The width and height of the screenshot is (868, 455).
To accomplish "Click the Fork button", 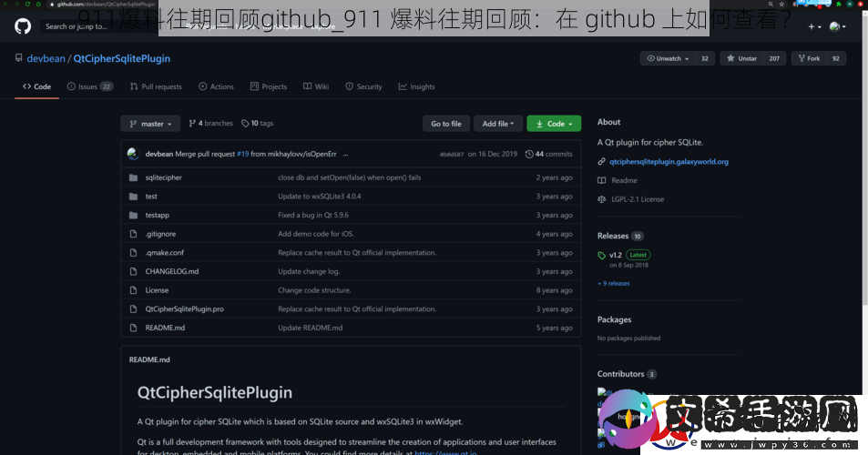I will point(809,58).
